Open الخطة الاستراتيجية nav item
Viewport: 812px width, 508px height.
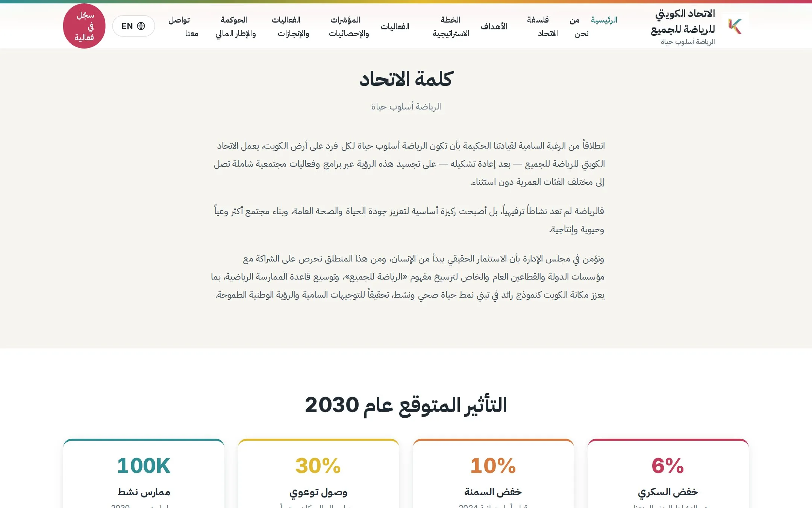(x=451, y=26)
